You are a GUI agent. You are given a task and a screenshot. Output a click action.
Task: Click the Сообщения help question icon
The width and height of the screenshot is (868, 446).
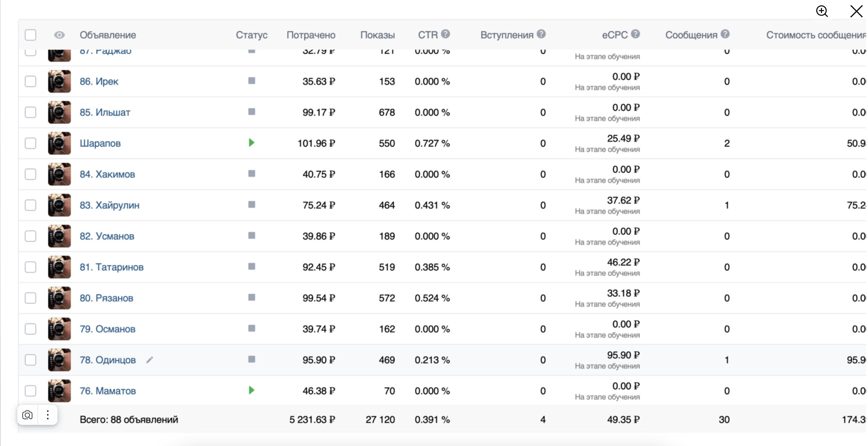(x=725, y=34)
